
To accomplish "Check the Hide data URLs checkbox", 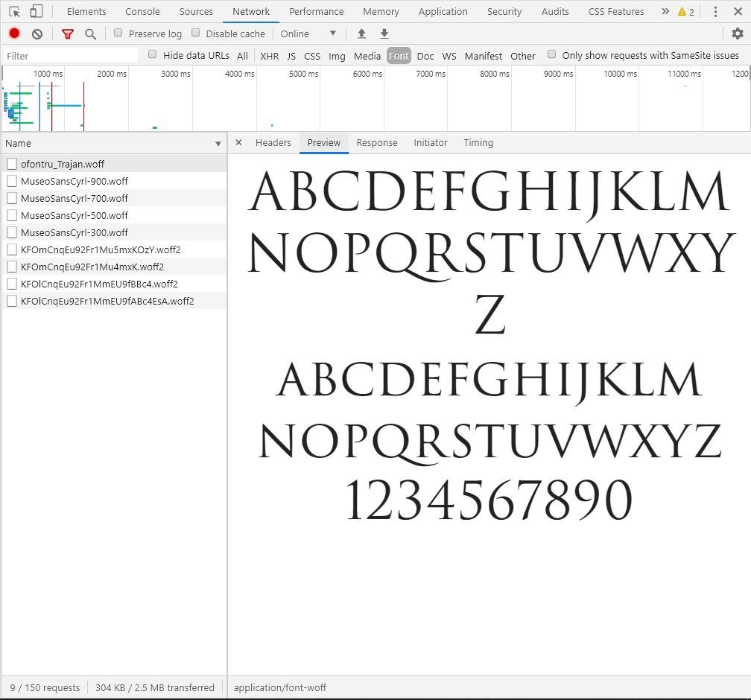I will [x=152, y=54].
